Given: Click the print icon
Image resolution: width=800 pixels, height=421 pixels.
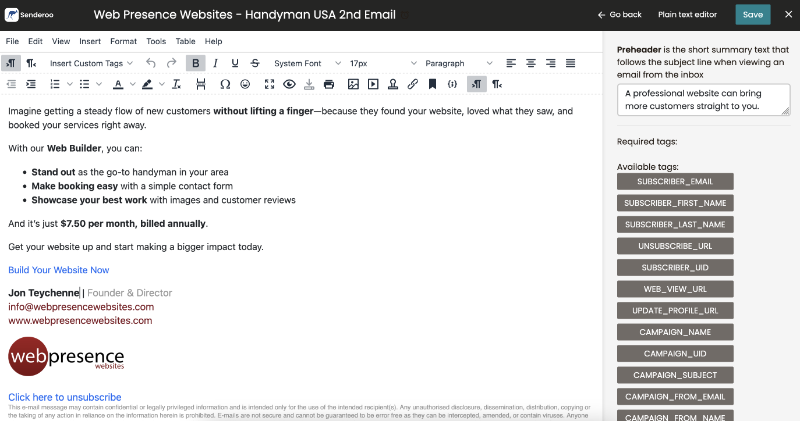Looking at the screenshot, I should click(330, 84).
